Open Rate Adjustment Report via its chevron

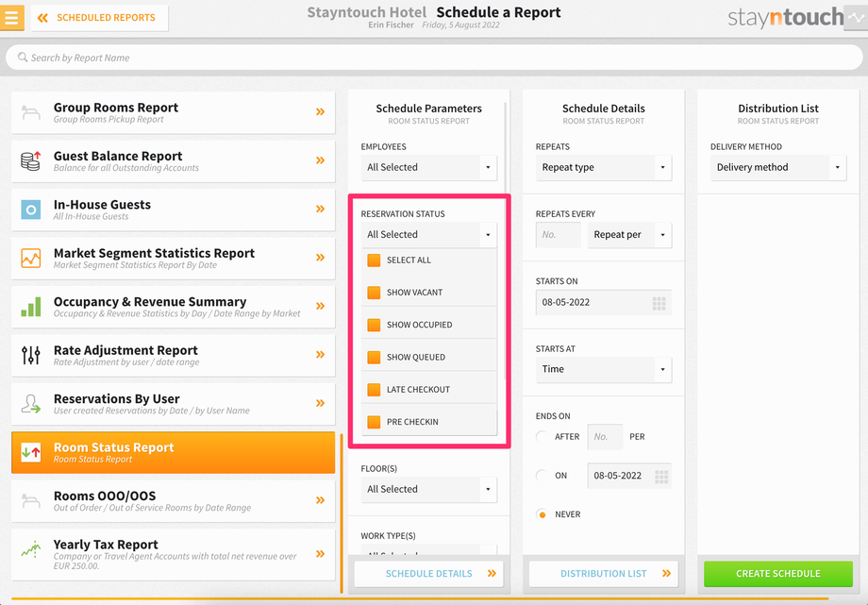(320, 355)
